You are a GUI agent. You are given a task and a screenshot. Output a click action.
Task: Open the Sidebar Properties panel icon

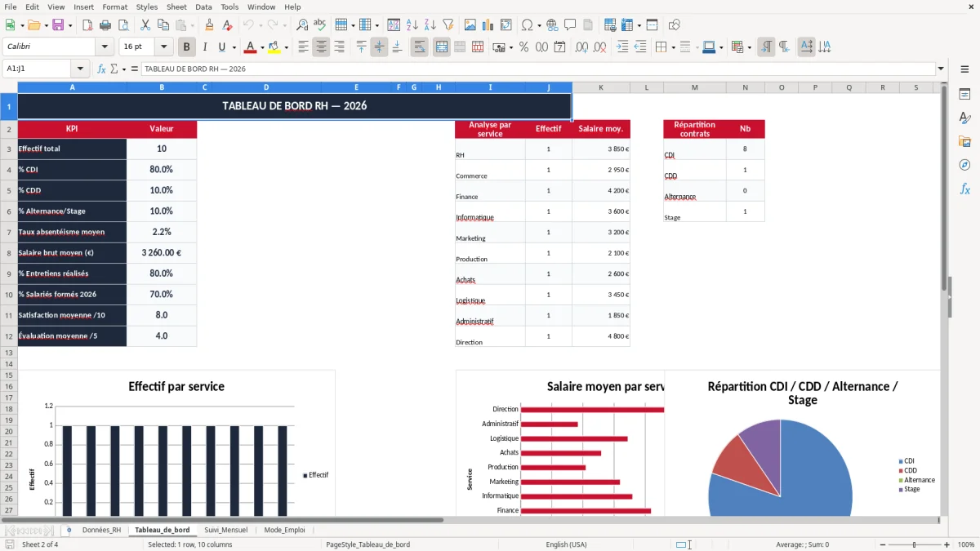[x=964, y=95]
